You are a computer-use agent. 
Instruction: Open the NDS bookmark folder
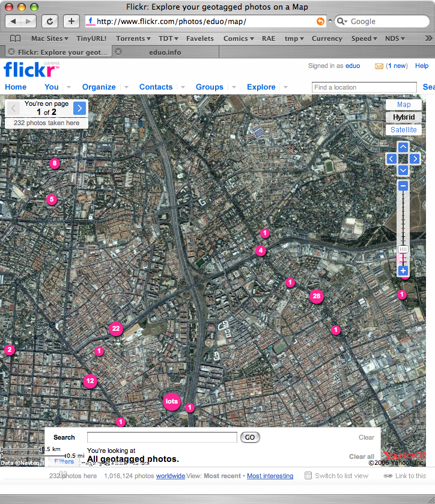pyautogui.click(x=395, y=38)
